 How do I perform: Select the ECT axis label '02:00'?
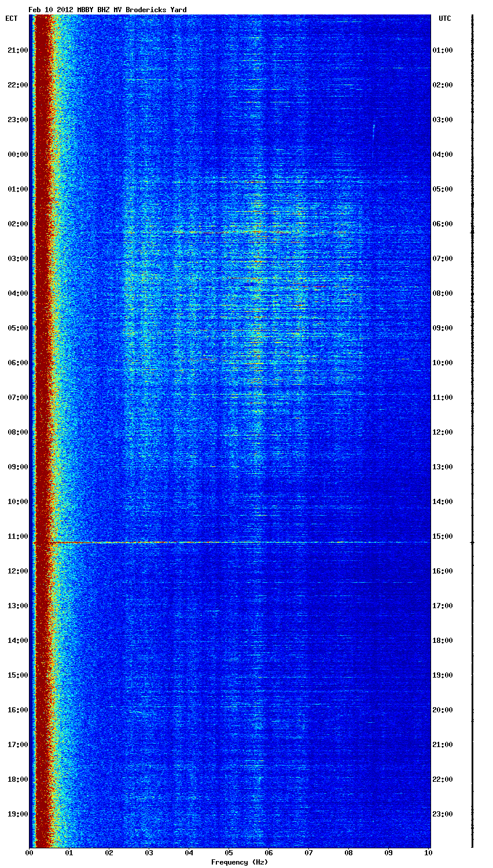point(17,224)
